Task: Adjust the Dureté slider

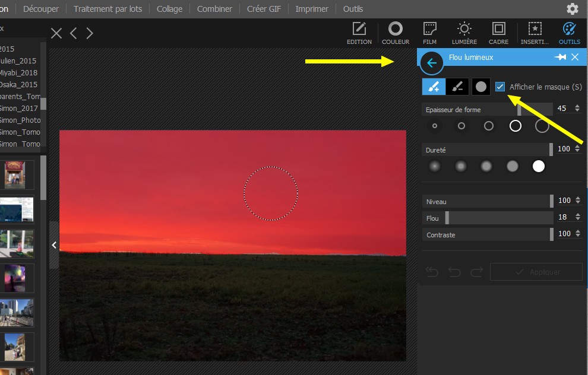Action: (487, 150)
